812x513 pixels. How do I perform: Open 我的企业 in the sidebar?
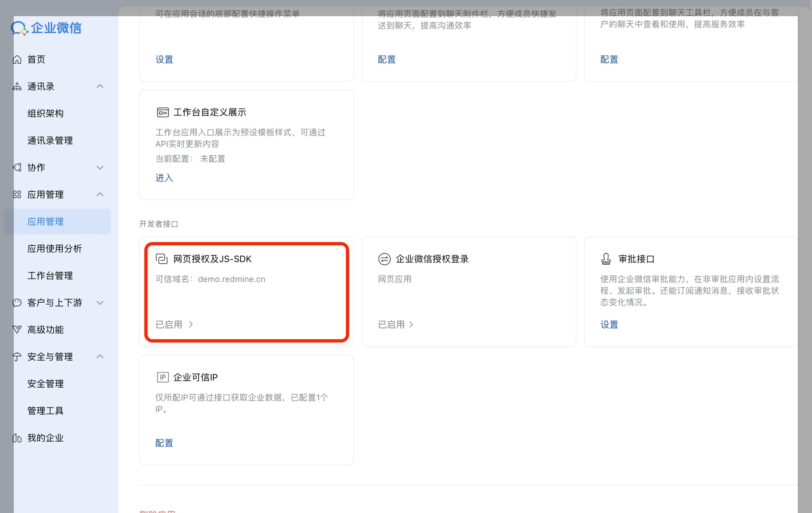tap(46, 438)
